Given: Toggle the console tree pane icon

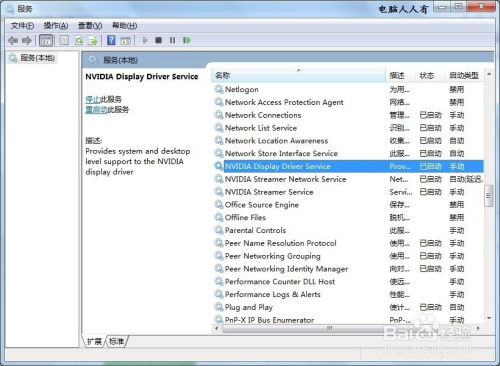Looking at the screenshot, I should coord(46,40).
